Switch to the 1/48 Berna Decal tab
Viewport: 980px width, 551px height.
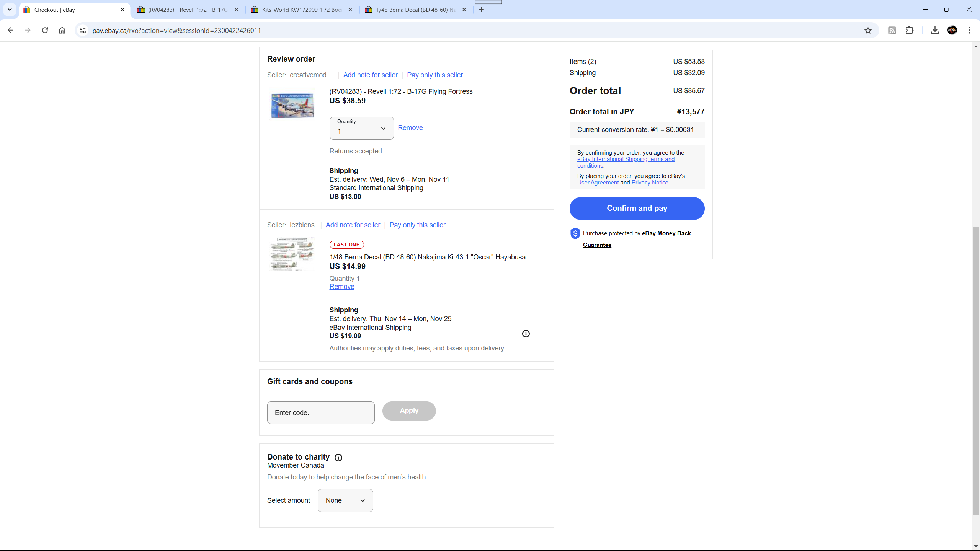coord(416,10)
